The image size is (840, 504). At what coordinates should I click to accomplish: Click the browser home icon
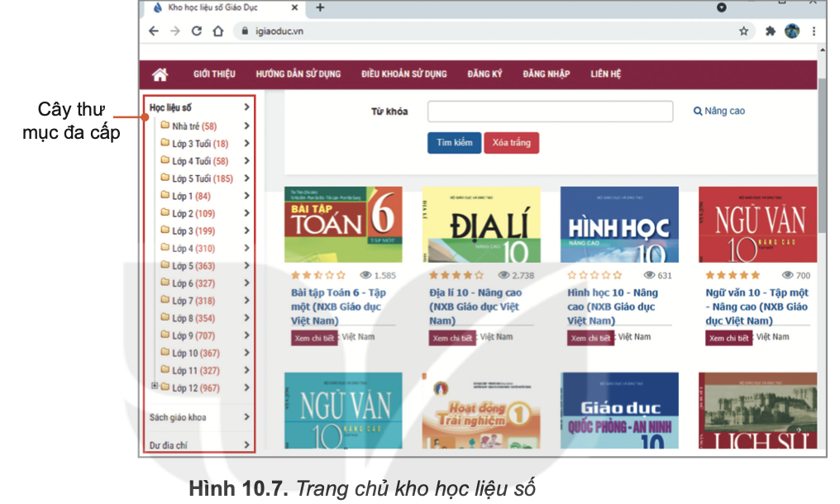[217, 29]
